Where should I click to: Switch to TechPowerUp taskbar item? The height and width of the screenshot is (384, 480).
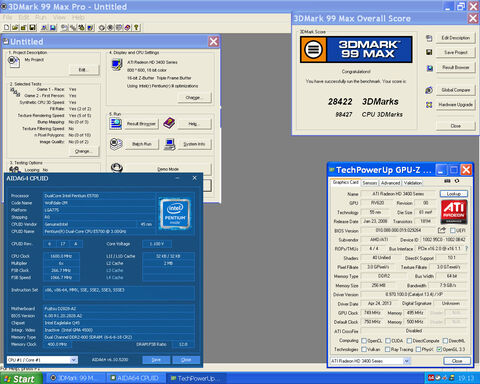click(196, 378)
